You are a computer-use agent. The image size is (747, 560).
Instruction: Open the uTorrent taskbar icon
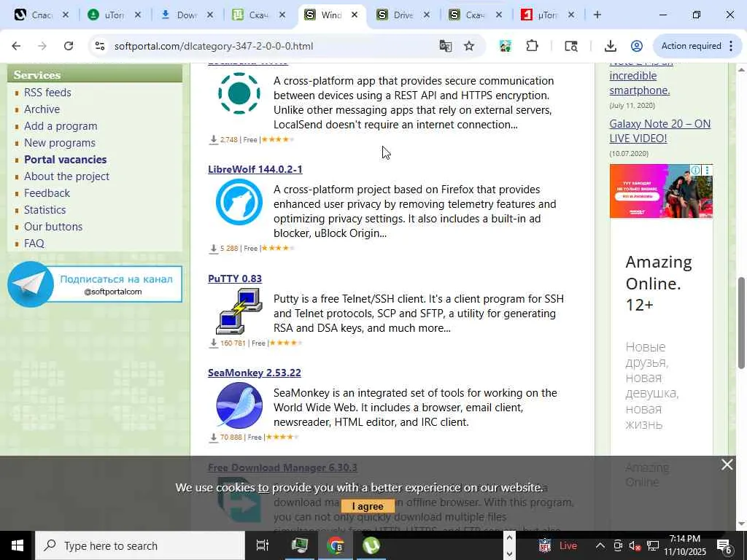tap(371, 545)
